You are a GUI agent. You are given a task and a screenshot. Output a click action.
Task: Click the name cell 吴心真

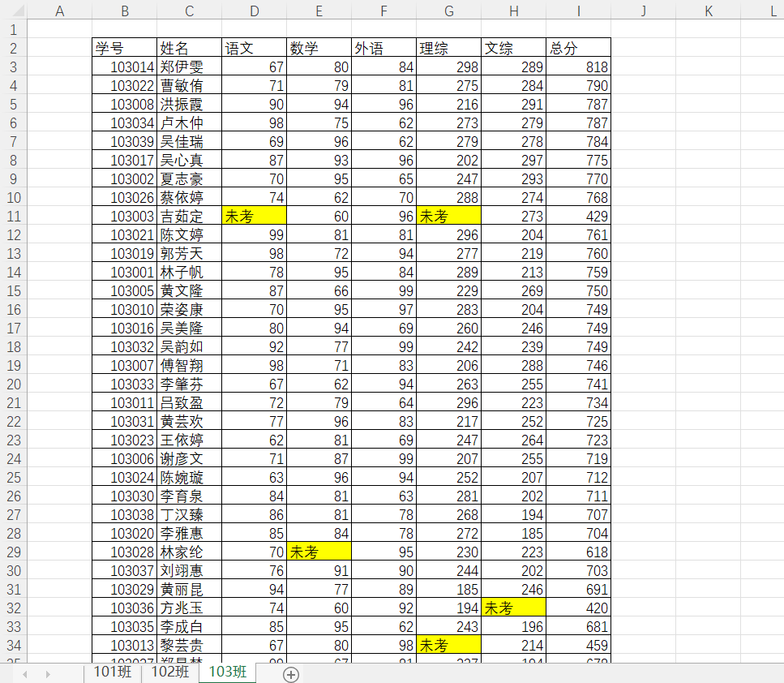(190, 160)
